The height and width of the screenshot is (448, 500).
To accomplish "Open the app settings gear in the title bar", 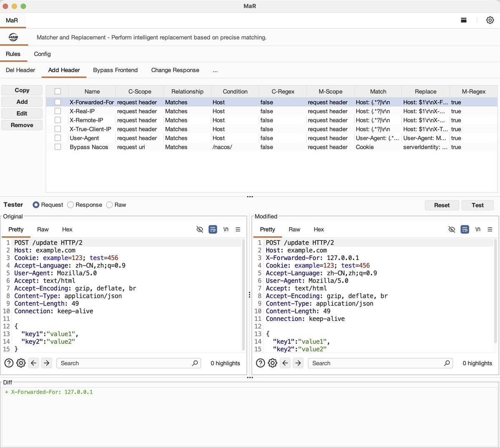I will pos(490,20).
